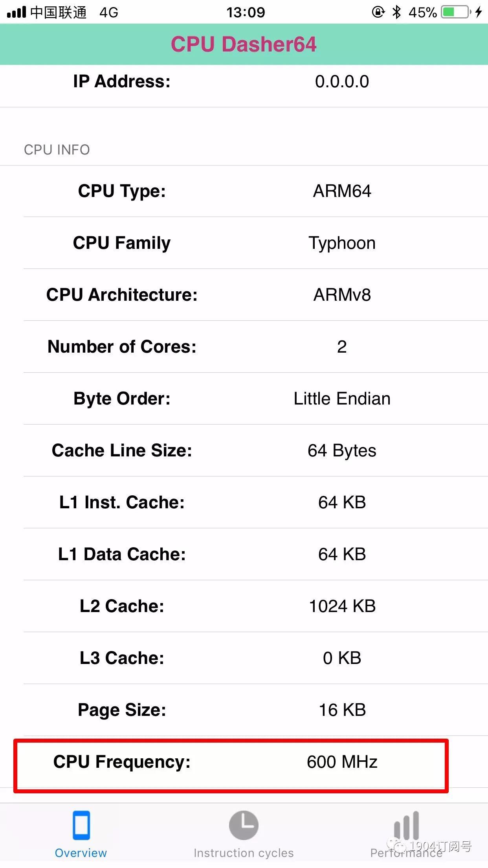
Task: Tap the CPU Type ARM64 row
Action: point(244,191)
